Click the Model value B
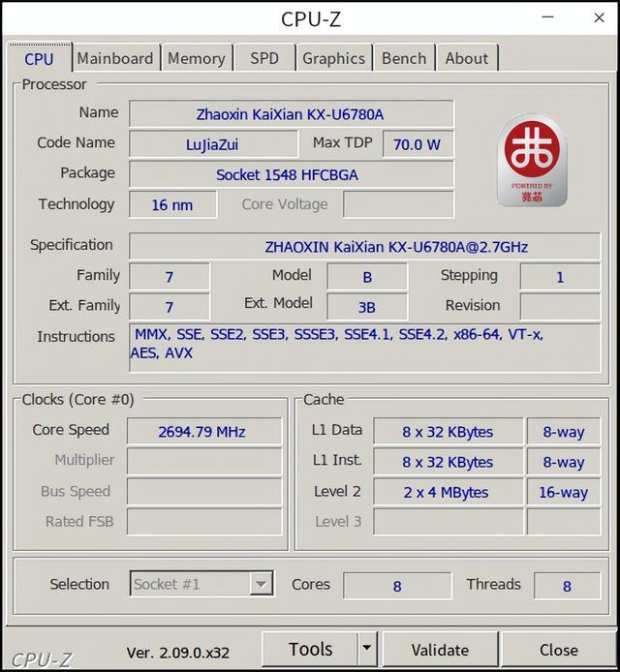620x672 pixels. click(x=367, y=277)
